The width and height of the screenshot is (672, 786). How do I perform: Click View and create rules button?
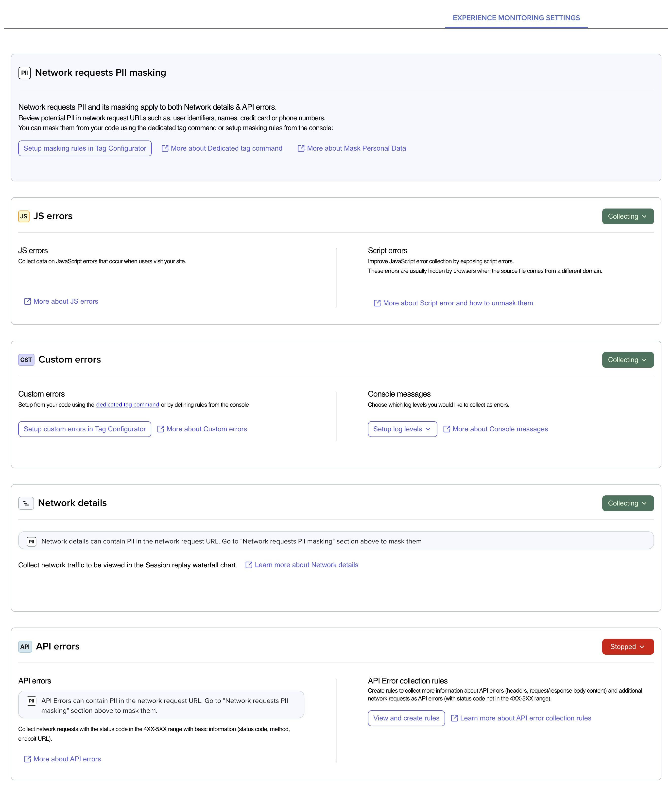point(406,718)
